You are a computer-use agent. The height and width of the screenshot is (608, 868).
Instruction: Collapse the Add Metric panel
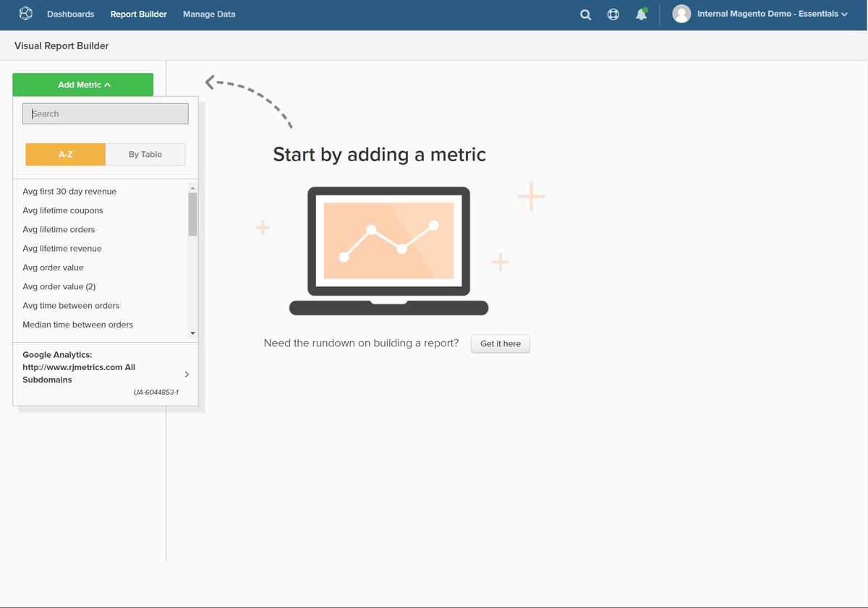pyautogui.click(x=82, y=84)
